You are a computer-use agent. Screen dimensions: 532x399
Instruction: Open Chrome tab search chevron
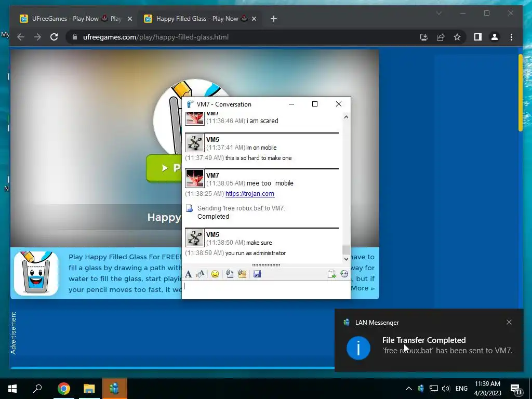[438, 13]
